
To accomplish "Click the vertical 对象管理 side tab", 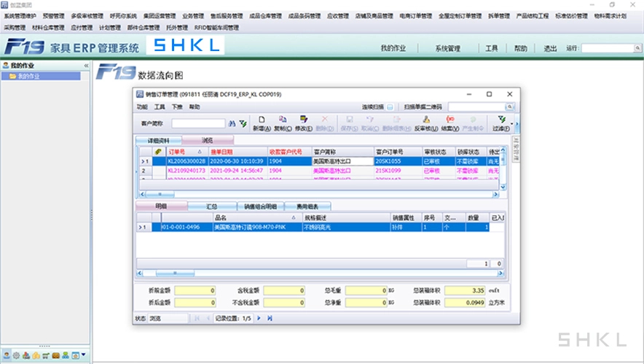I will pos(517,149).
